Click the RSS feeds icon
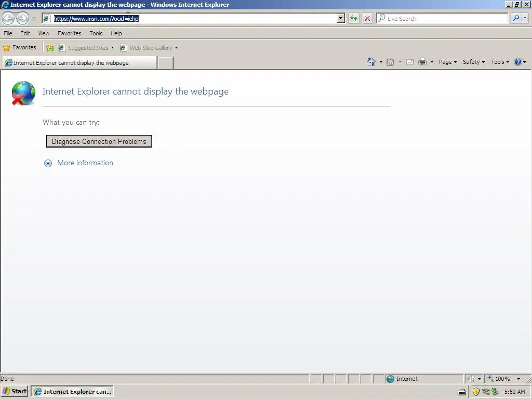The image size is (532, 399). click(390, 62)
